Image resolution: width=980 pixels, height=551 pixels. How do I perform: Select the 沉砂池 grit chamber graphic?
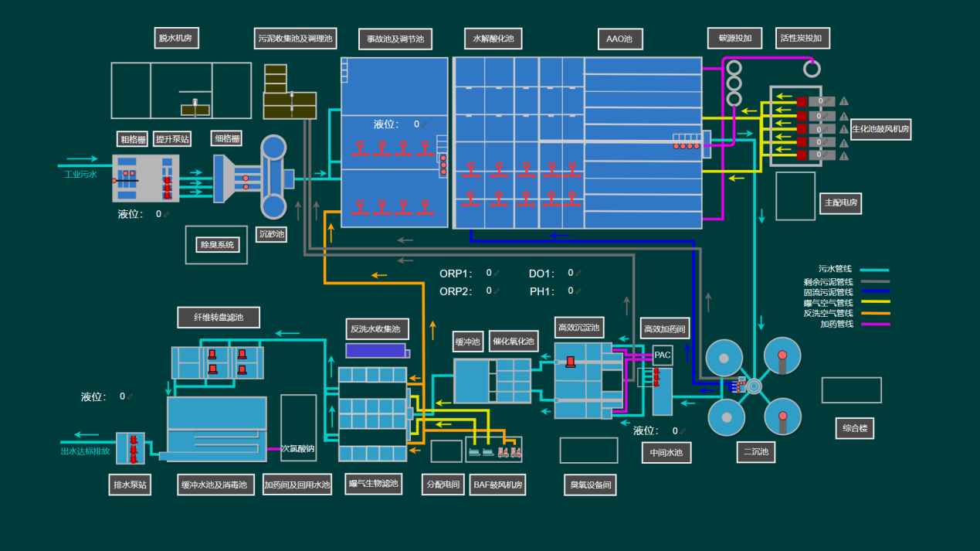(273, 177)
